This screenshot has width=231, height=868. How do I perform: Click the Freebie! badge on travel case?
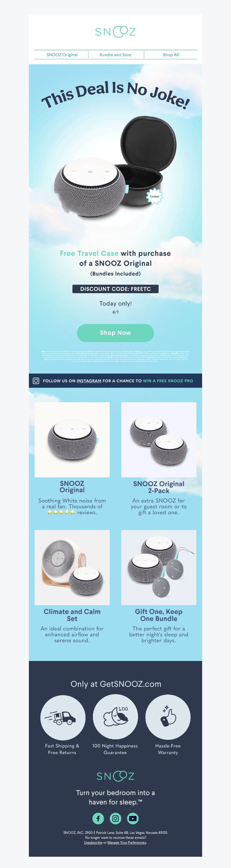pyautogui.click(x=154, y=196)
